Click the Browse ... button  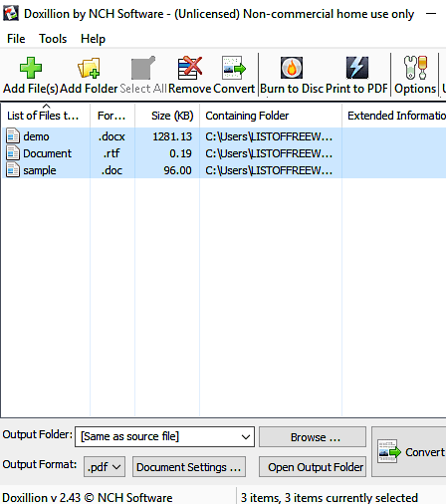tap(313, 437)
